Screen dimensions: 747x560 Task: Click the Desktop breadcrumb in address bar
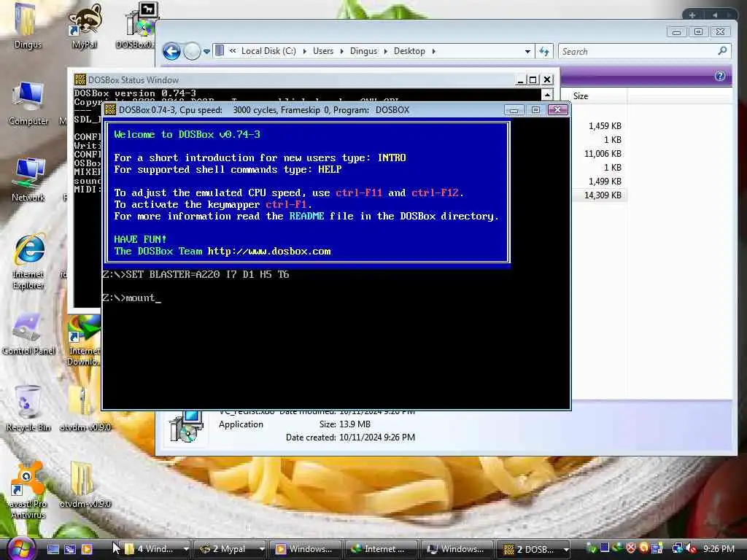point(409,51)
